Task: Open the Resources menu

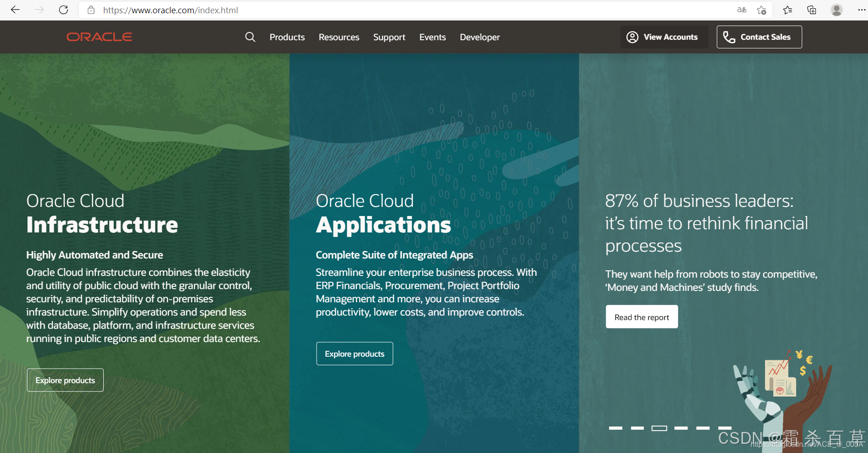Action: click(339, 37)
